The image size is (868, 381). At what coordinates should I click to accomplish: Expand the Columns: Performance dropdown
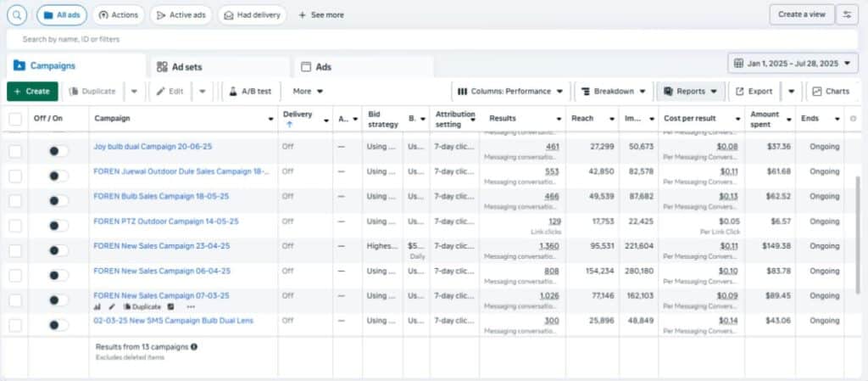pyautogui.click(x=510, y=91)
